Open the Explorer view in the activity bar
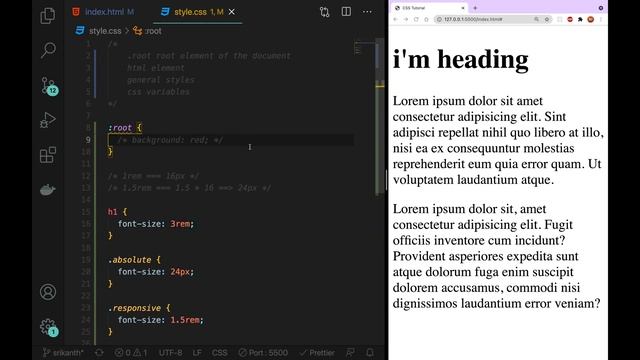This screenshot has width=640, height=360. (x=48, y=16)
